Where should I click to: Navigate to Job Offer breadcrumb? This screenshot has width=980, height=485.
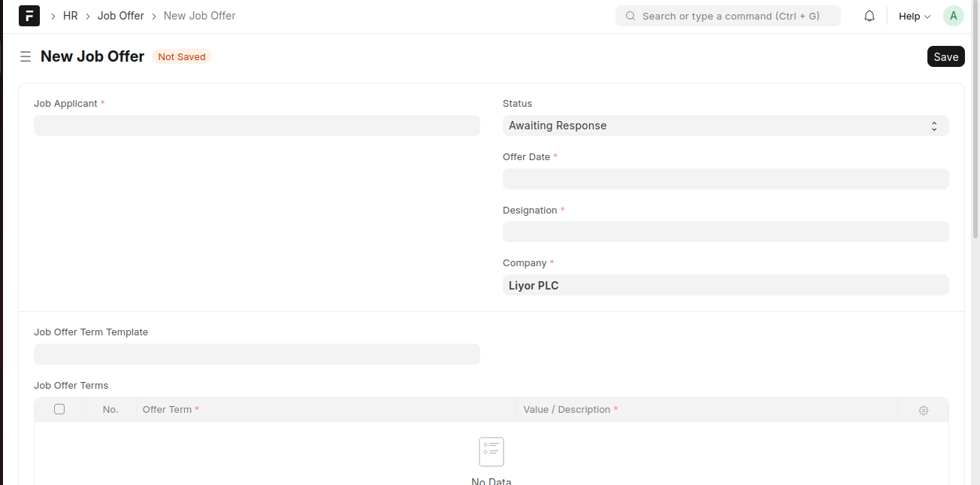click(120, 16)
